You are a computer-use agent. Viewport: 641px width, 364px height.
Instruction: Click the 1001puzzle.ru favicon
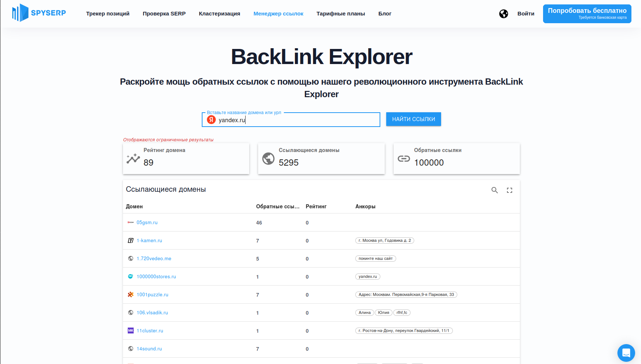131,294
